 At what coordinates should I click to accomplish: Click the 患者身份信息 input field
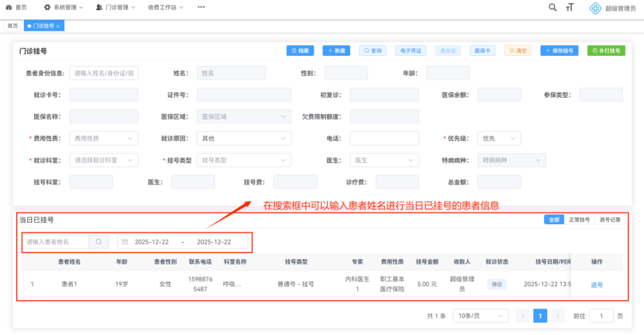104,73
